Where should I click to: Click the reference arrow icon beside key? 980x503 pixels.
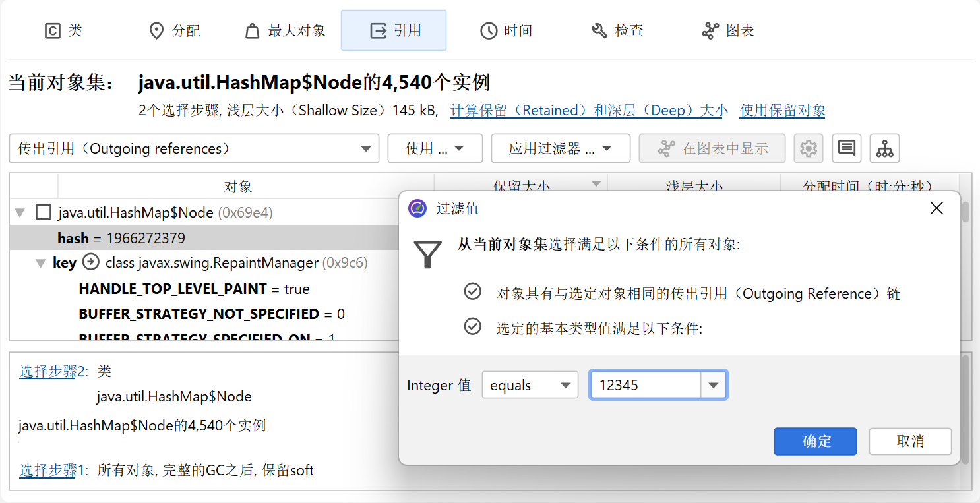click(x=90, y=262)
